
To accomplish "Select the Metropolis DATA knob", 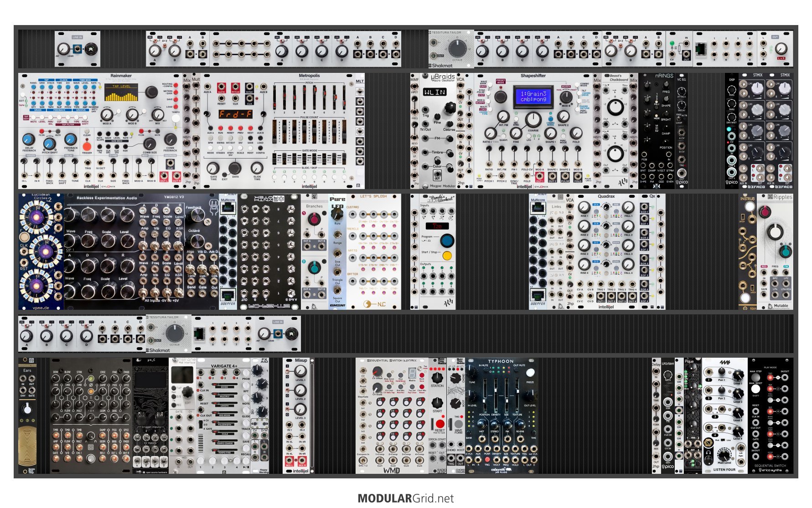I will point(234,168).
